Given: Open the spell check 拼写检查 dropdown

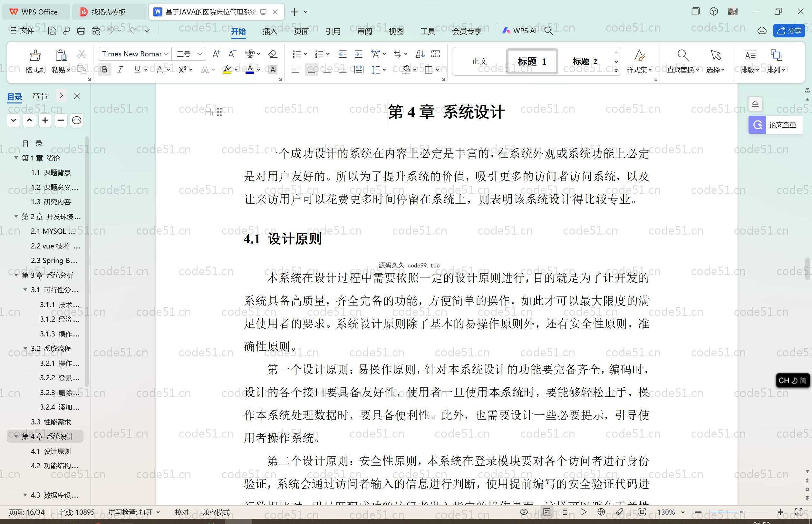Looking at the screenshot, I should pos(158,512).
